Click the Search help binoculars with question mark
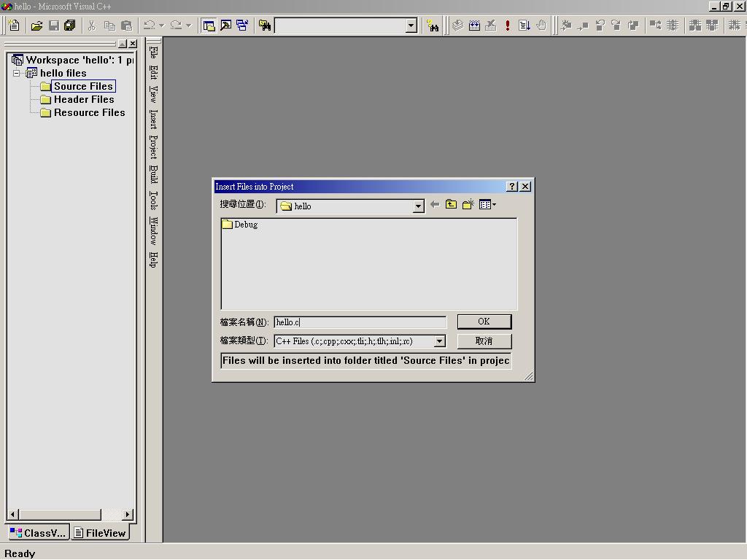The image size is (747, 560). point(433,26)
